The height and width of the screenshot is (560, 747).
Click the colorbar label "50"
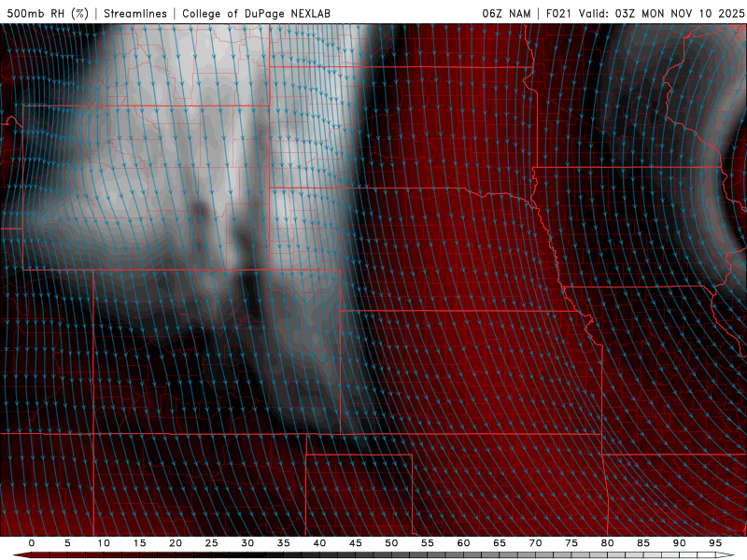tap(391, 543)
